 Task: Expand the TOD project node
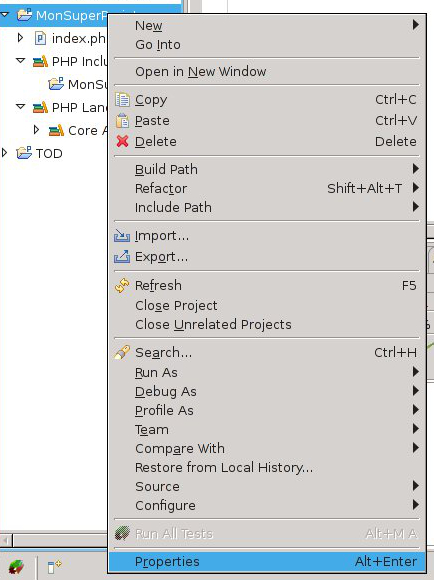pyautogui.click(x=4, y=153)
